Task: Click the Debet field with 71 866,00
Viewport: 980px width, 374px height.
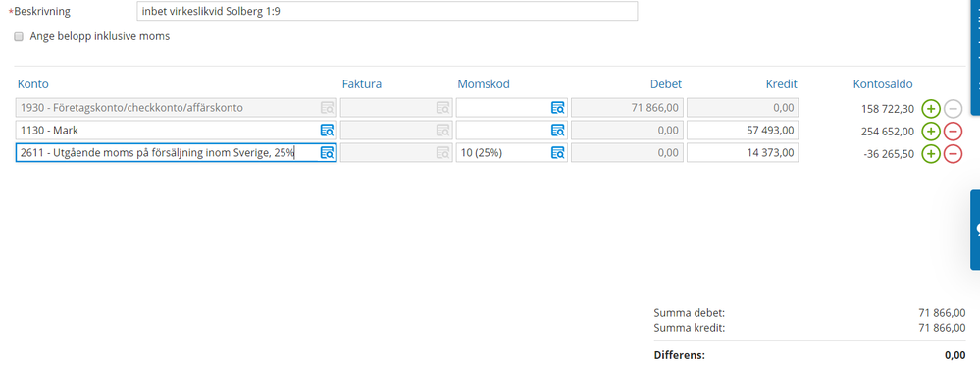Action: point(628,108)
